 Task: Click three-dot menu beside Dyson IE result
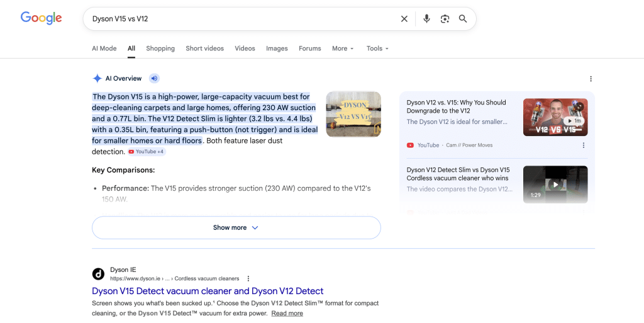click(248, 278)
